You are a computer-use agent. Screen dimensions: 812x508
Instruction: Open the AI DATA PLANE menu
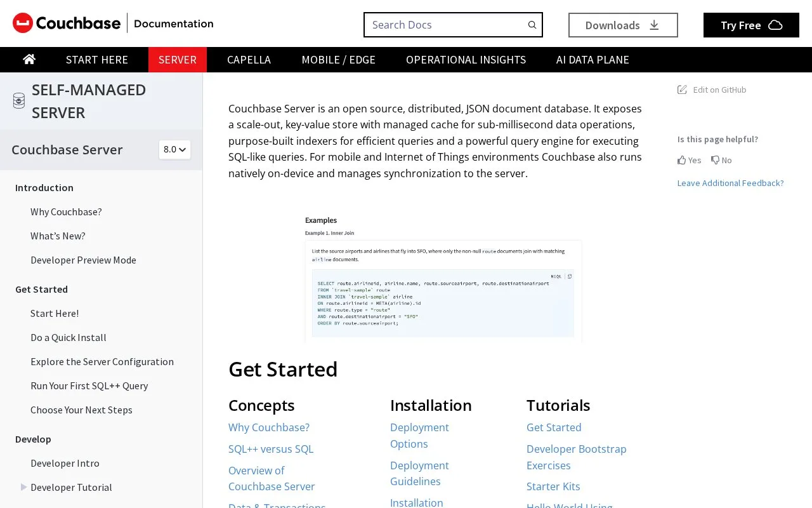(x=593, y=60)
